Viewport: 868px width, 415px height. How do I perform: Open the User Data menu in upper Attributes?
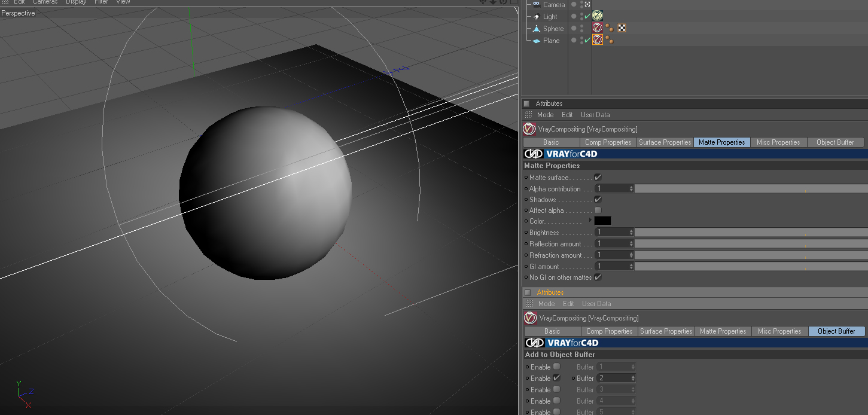[595, 115]
